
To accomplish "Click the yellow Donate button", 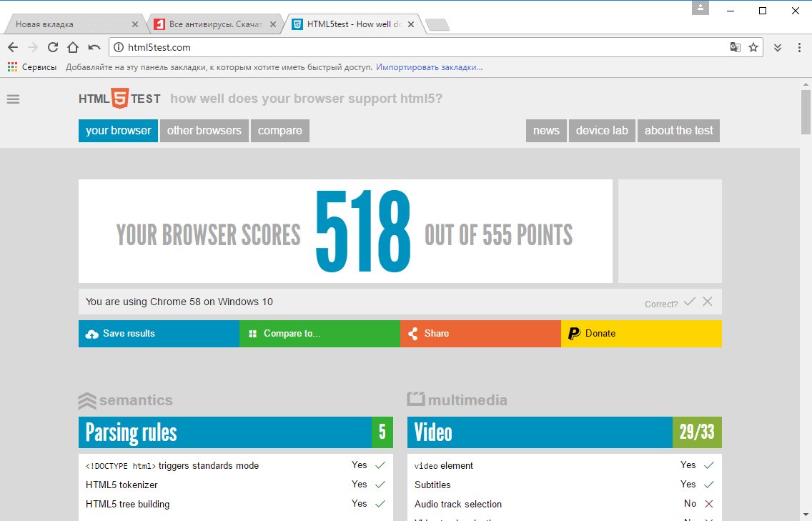I will coord(641,334).
